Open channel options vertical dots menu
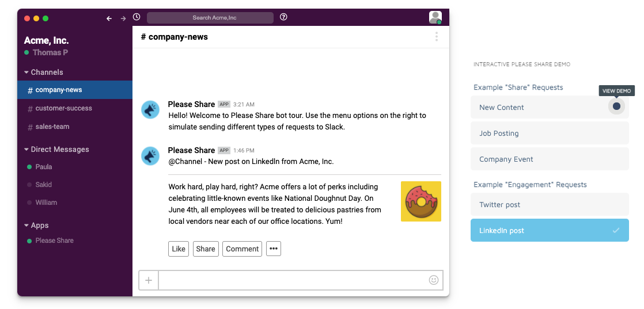This screenshot has width=644, height=309. (x=436, y=37)
